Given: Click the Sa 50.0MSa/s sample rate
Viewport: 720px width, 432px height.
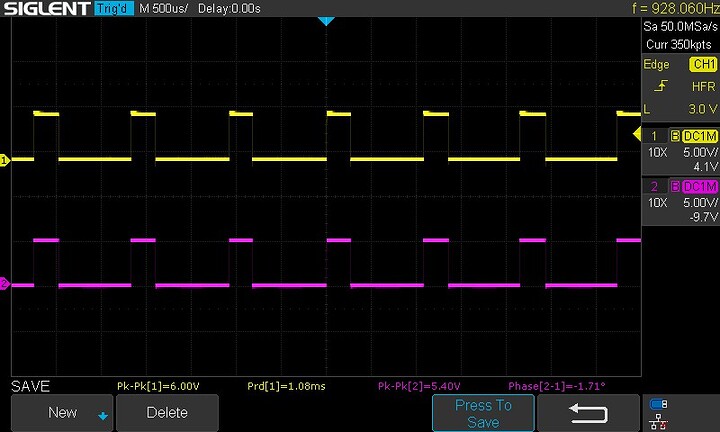Looking at the screenshot, I should (x=680, y=27).
